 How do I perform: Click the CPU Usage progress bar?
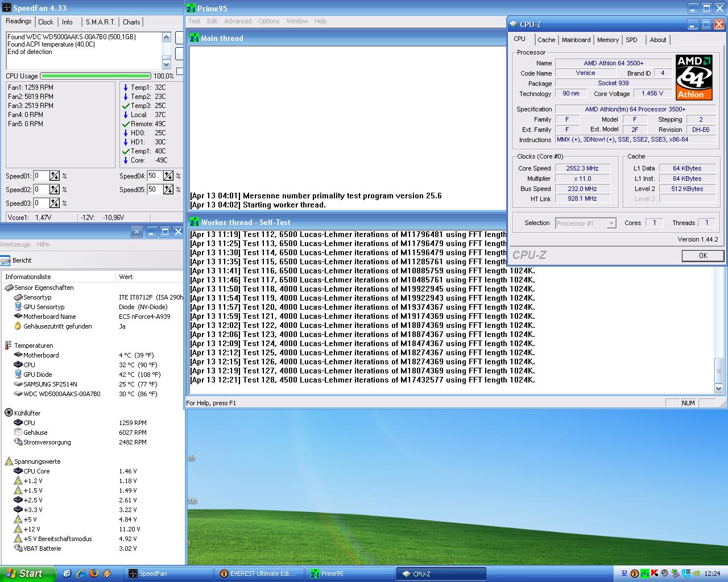96,76
